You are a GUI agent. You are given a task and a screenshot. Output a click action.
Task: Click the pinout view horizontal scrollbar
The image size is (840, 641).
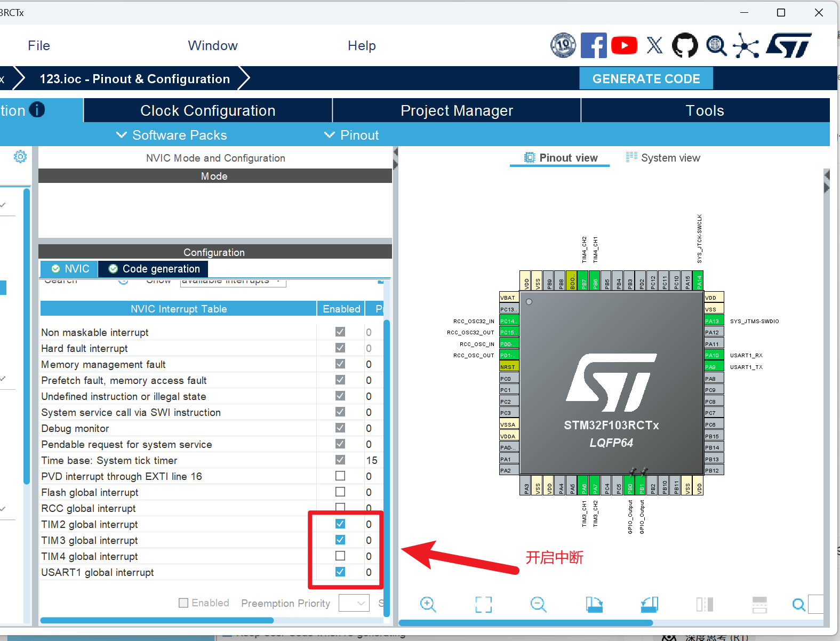(525, 623)
